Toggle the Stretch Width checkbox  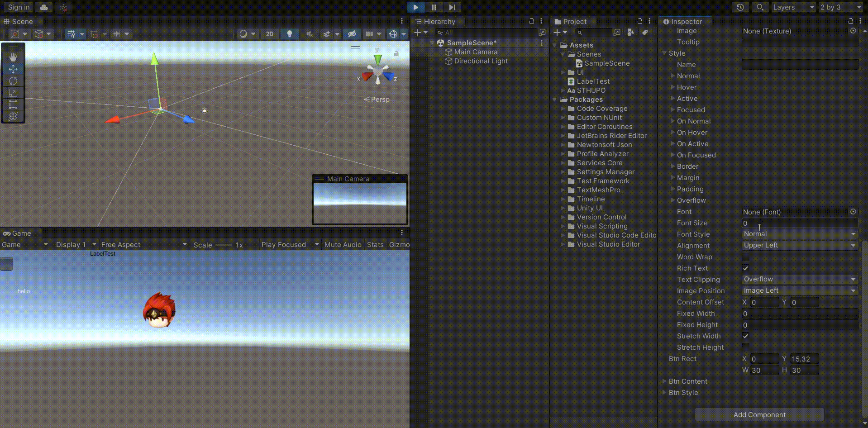point(745,336)
